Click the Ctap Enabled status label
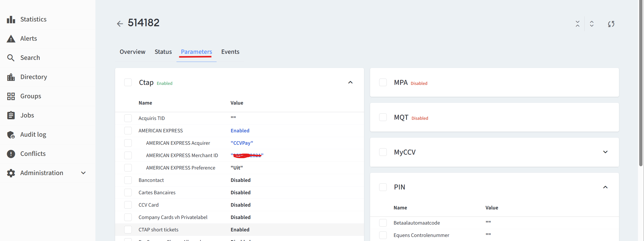The width and height of the screenshot is (644, 241). click(x=165, y=84)
